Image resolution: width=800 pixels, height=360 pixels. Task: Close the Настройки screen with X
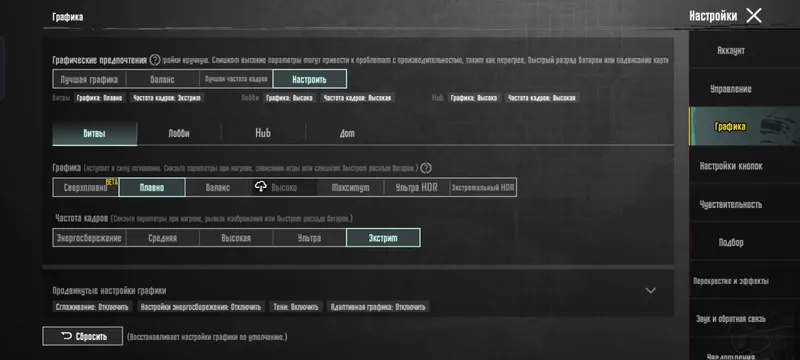(754, 16)
